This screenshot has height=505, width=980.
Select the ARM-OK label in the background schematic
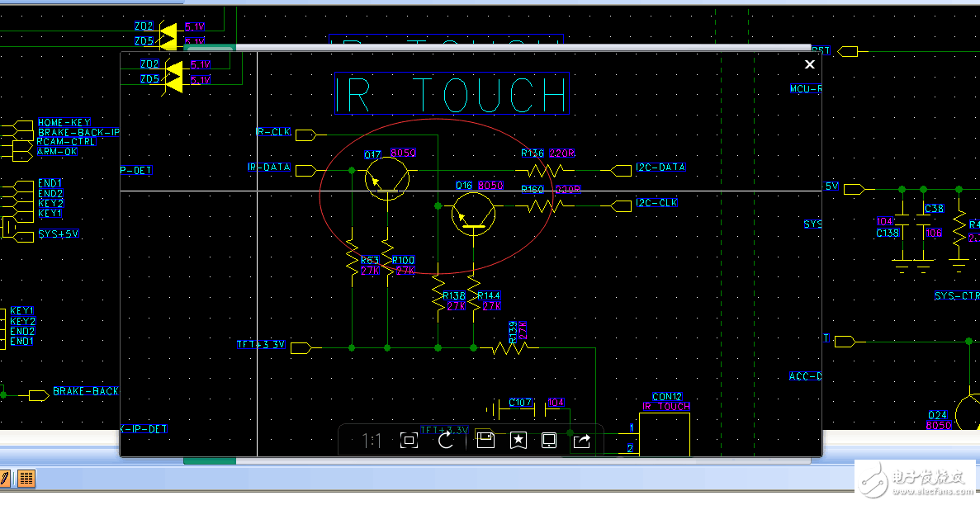[57, 151]
